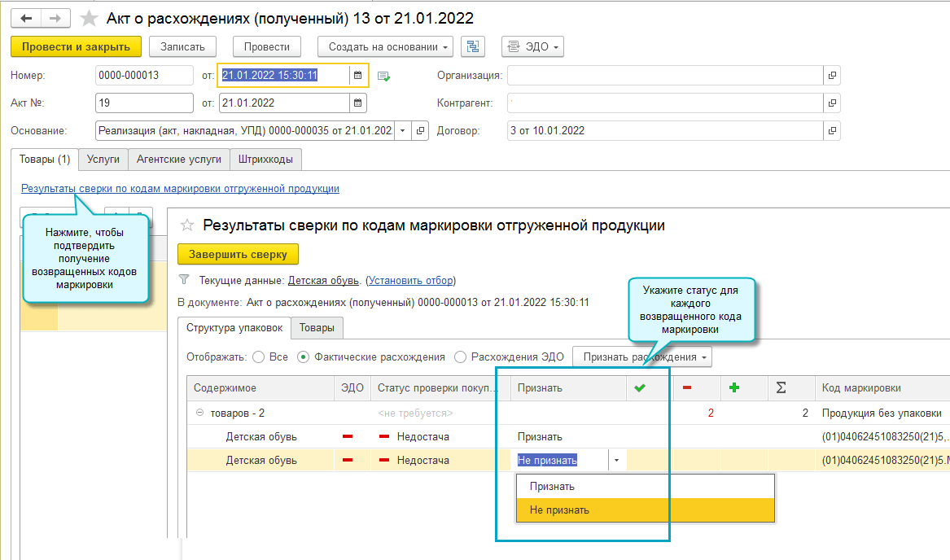The width and height of the screenshot is (950, 560).
Task: Open the document structure icon next to Создать на основании
Action: (473, 46)
